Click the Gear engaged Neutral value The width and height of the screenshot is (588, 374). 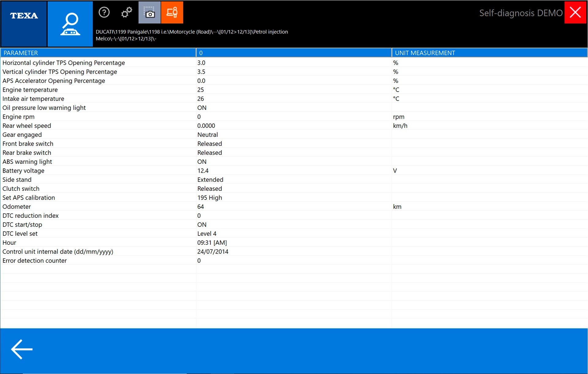coord(208,135)
